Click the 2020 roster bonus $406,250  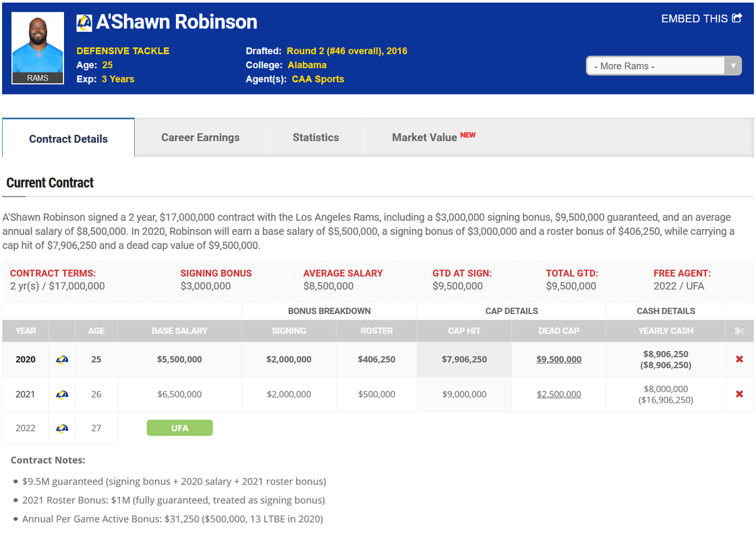pos(376,360)
